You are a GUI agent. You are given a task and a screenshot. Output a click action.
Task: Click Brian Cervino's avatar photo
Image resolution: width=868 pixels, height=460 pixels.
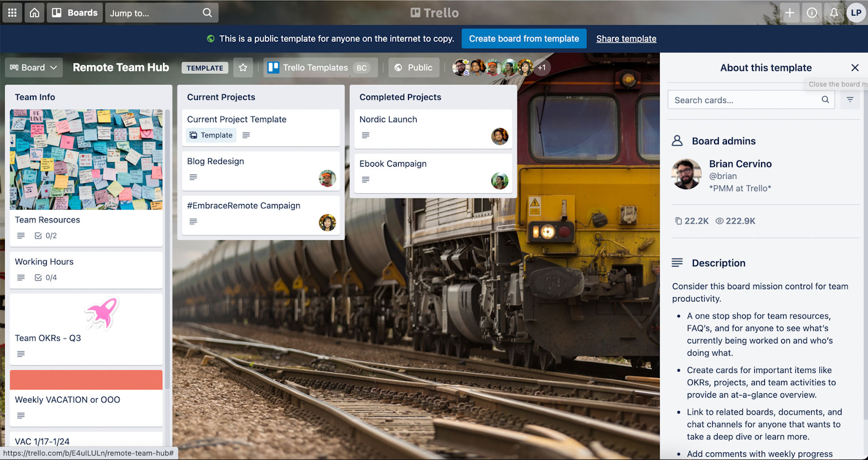pos(686,174)
